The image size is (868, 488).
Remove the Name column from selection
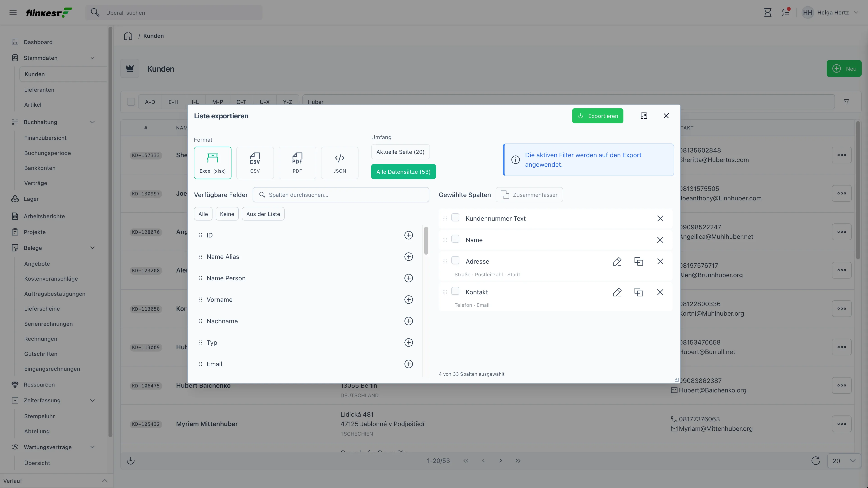660,240
